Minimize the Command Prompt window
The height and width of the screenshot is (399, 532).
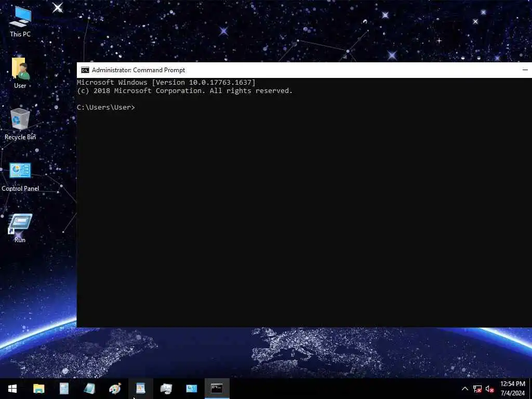[x=525, y=70]
